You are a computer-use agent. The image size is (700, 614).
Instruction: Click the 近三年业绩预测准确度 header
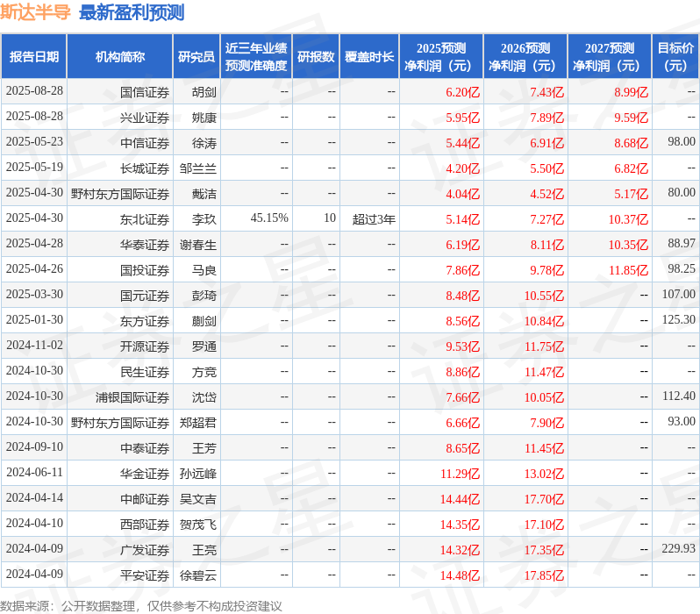point(256,56)
